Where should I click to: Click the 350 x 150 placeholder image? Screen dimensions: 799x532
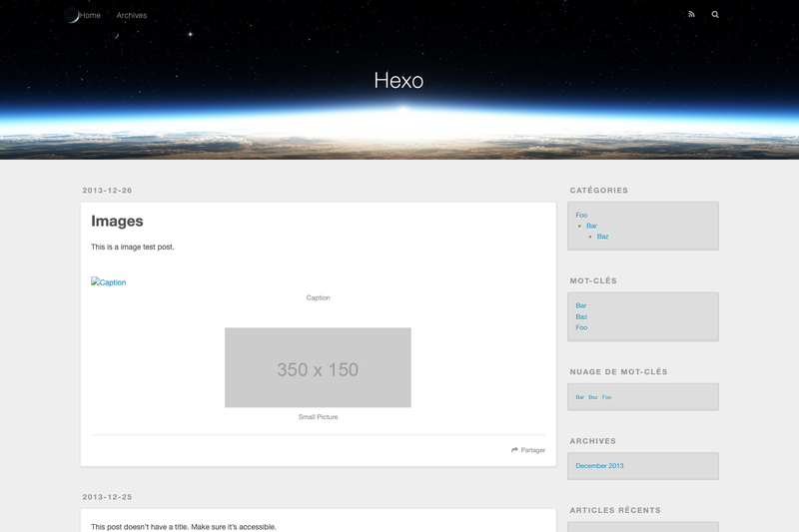(318, 367)
